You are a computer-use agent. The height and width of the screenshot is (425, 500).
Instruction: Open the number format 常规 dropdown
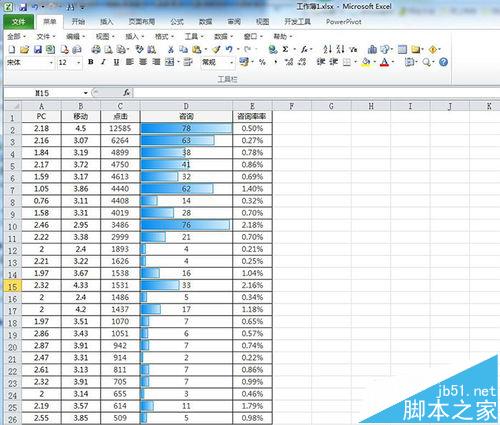click(231, 63)
